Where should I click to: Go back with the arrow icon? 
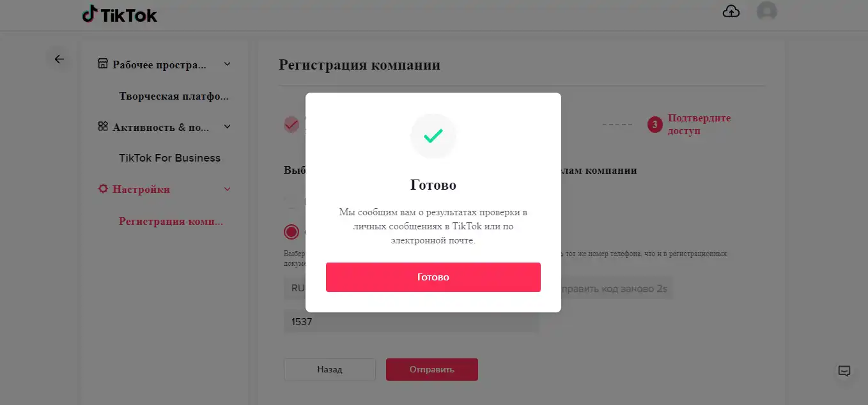59,59
